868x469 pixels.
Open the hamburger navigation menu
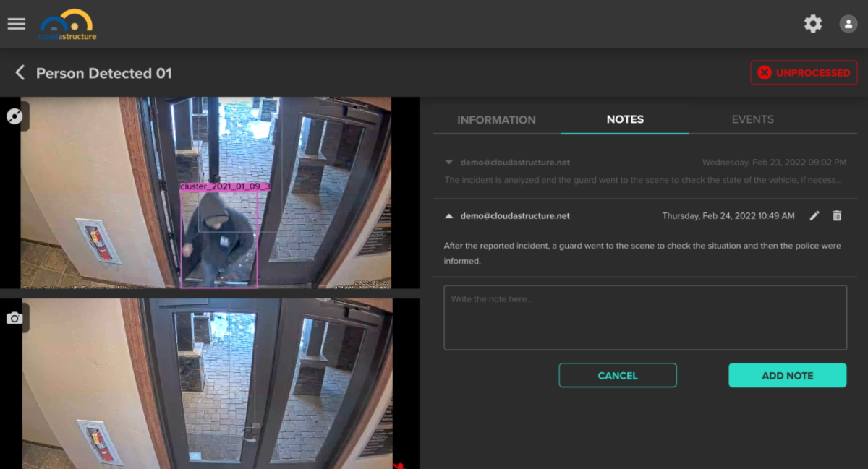[x=16, y=23]
